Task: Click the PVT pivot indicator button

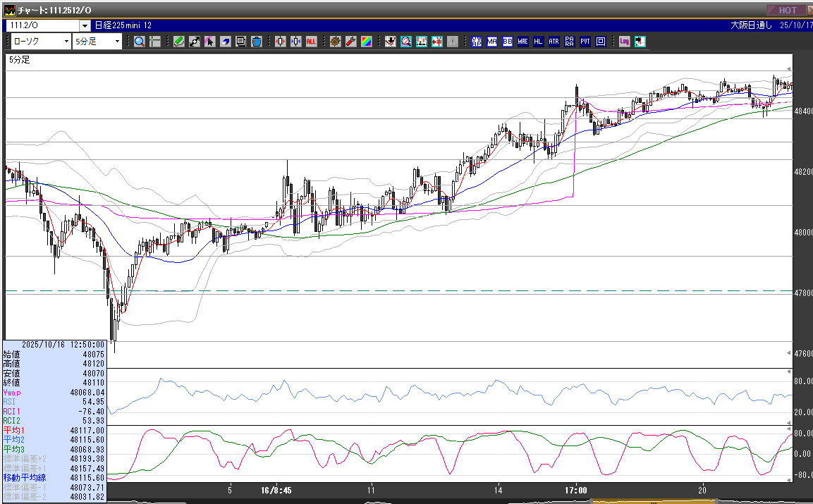Action: (x=585, y=42)
